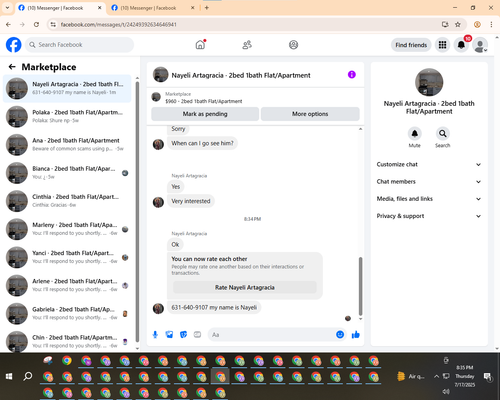The height and width of the screenshot is (400, 500).
Task: Expand the Customize chat section
Action: tap(429, 164)
